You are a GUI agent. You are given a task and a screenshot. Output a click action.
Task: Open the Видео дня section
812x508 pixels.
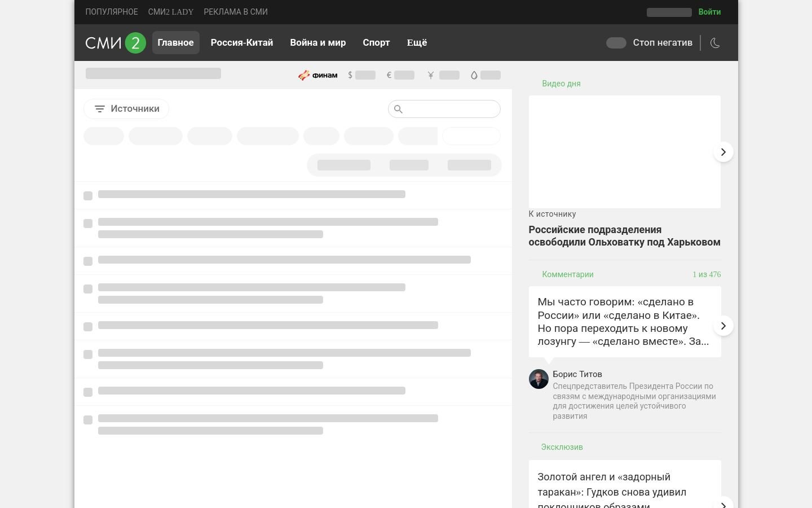(x=561, y=84)
